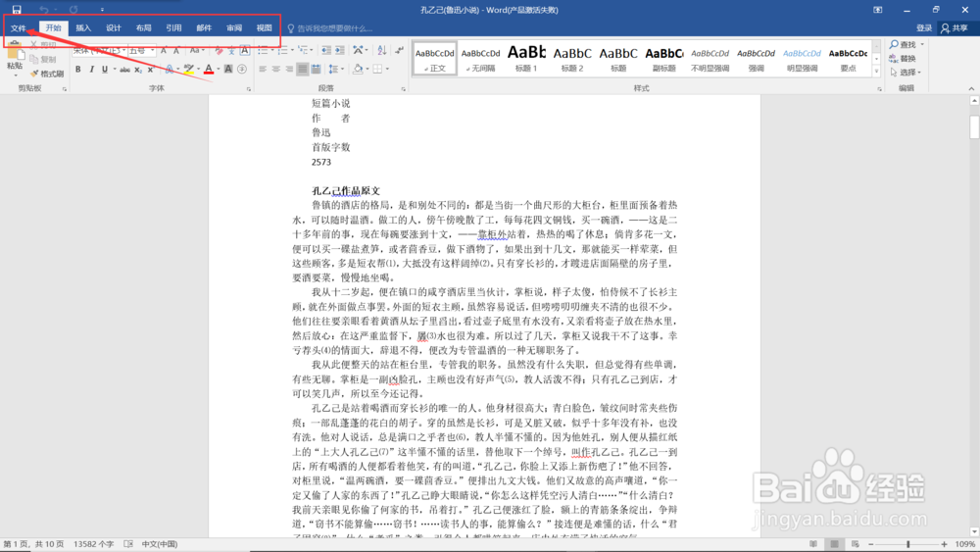This screenshot has height=552, width=980.
Task: Click the Undo arrow in title bar
Action: pos(43,10)
